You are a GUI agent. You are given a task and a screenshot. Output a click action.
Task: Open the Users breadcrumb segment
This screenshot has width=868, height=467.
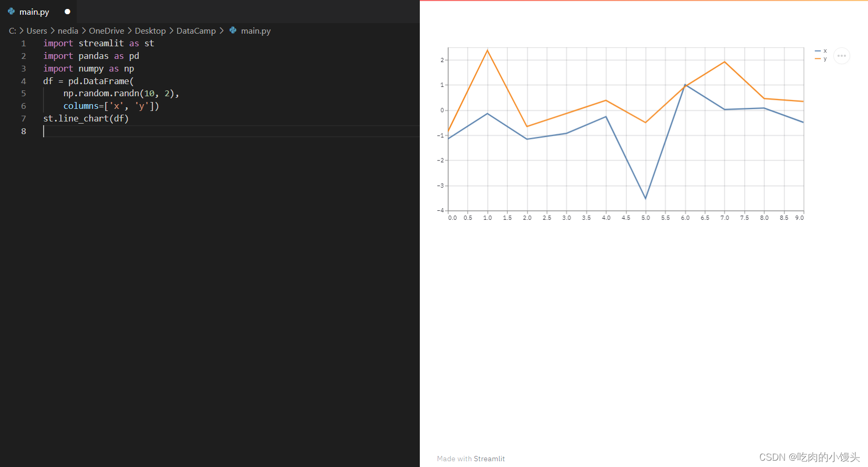[x=37, y=31]
